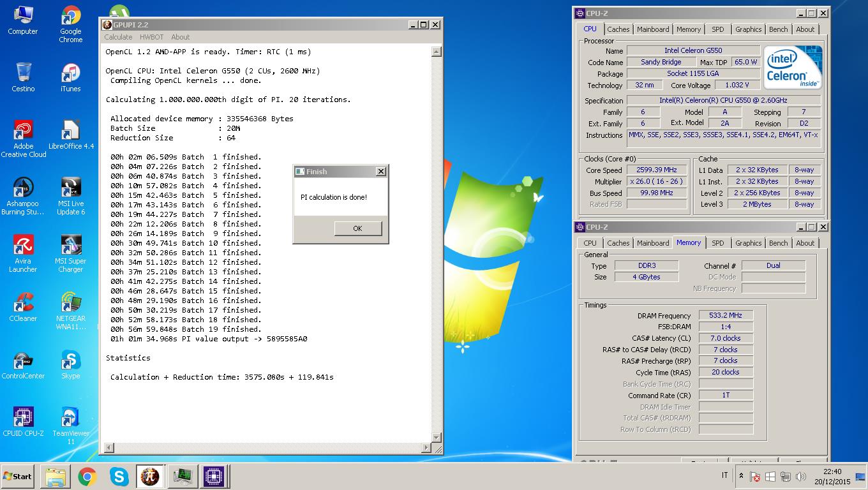Screen dimensions: 868x490
Task: Open the HWBOT menu in GPUPI
Action: [152, 37]
